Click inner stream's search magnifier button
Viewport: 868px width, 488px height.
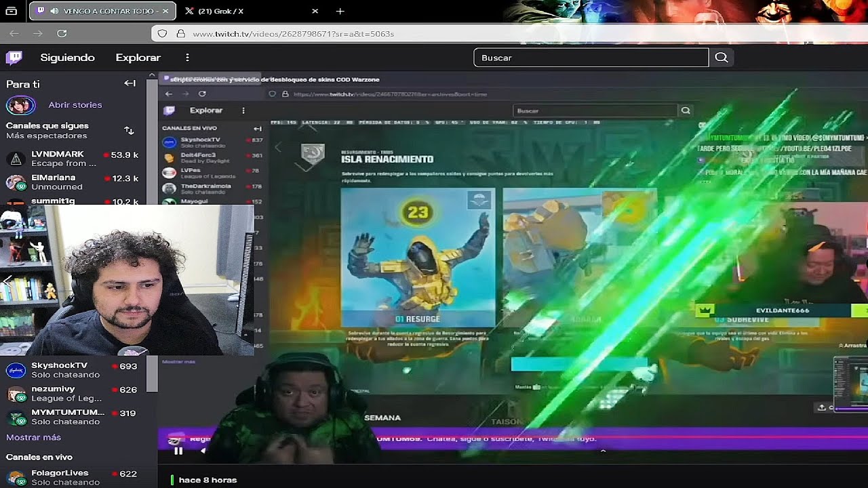[686, 110]
